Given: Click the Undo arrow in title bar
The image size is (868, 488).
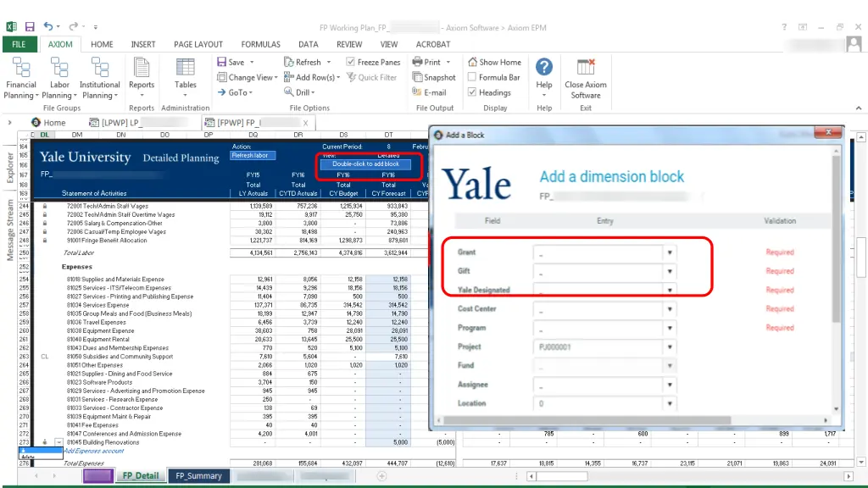Looking at the screenshot, I should (48, 26).
